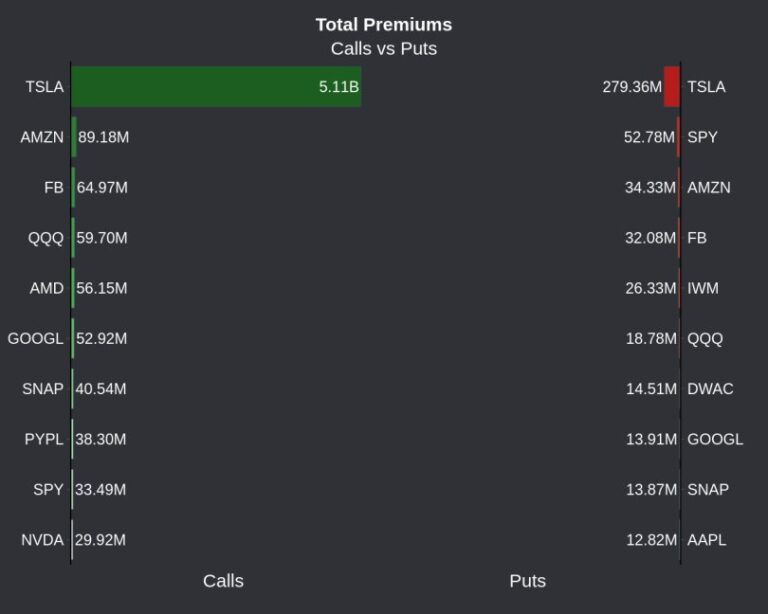Click the PYPL ticker label
The height and width of the screenshot is (614, 768).
pyautogui.click(x=44, y=439)
